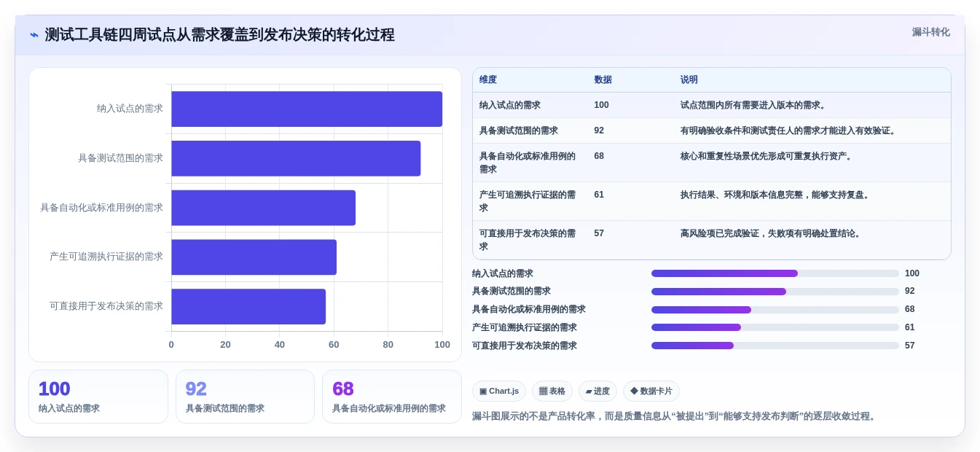This screenshot has height=452, width=980.
Task: Click progress list label 产生可追溯执行证据的需求
Action: pyautogui.click(x=525, y=327)
